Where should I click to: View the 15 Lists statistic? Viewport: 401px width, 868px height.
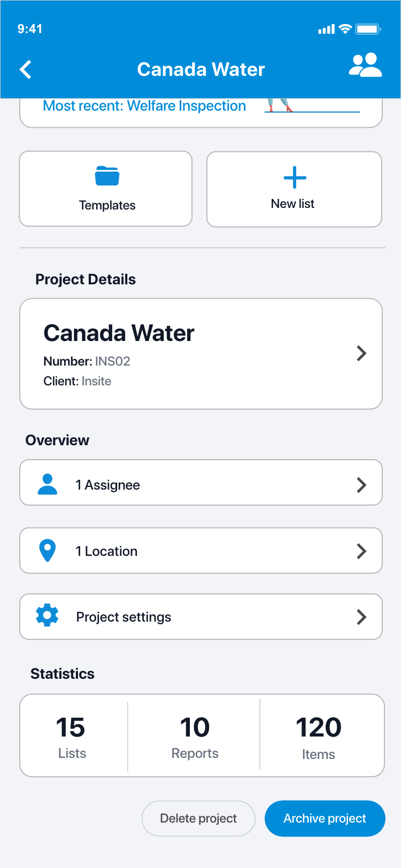tap(72, 736)
